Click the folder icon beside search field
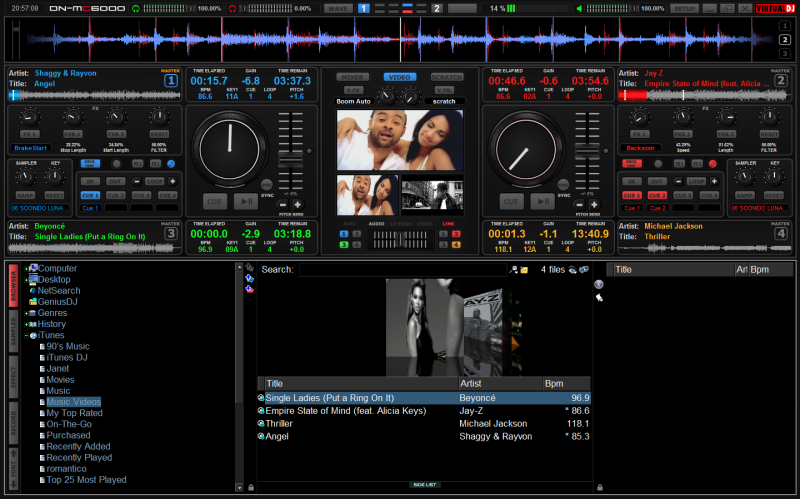 coord(524,270)
